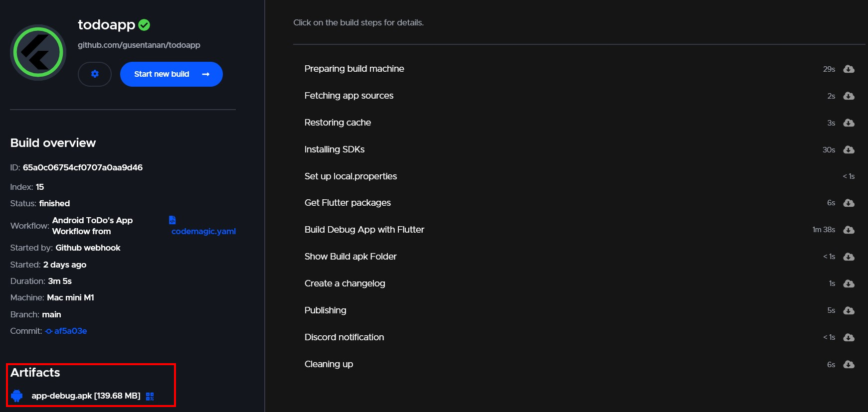868x412 pixels.
Task: Select the build ID 65a0c06754cf0707a0aa9d46
Action: [x=83, y=167]
